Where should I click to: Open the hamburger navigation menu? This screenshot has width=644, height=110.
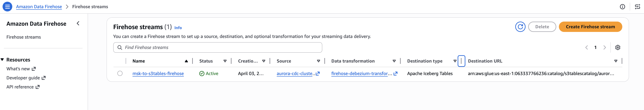7,6
